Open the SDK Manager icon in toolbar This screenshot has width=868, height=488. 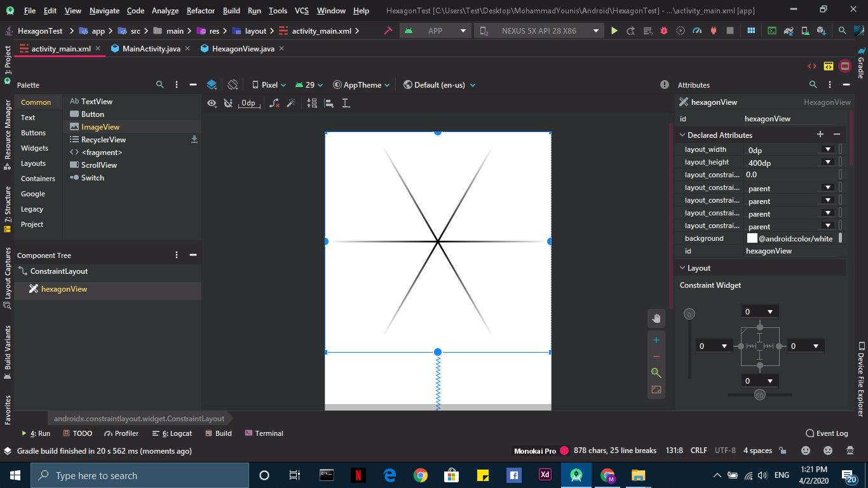[x=822, y=30]
